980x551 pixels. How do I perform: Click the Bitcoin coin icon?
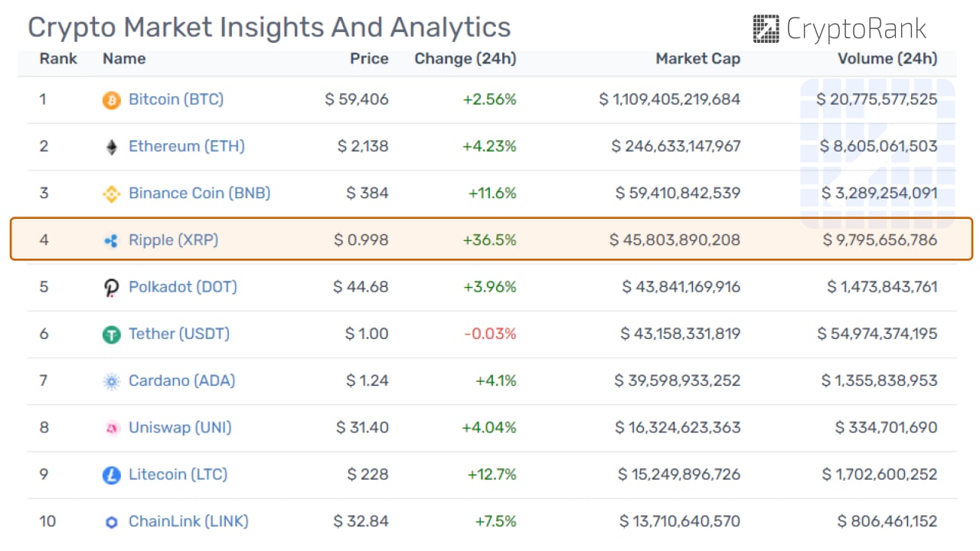(x=112, y=100)
